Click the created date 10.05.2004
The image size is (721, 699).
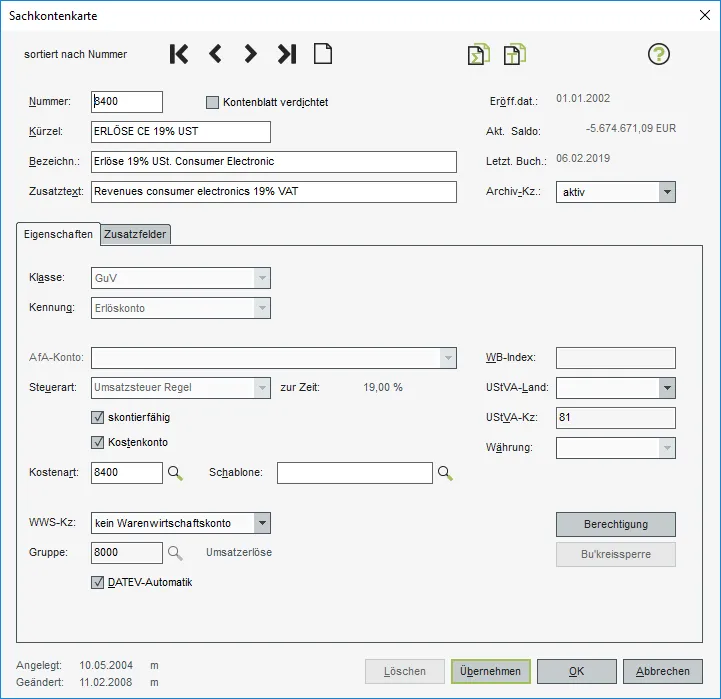(x=106, y=665)
